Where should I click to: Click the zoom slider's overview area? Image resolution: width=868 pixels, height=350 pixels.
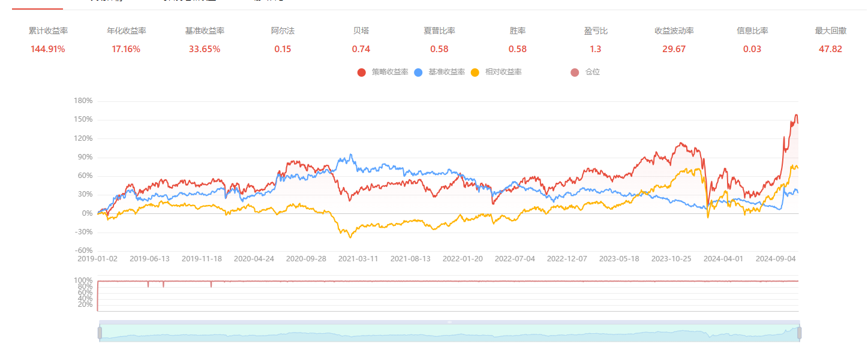click(449, 334)
